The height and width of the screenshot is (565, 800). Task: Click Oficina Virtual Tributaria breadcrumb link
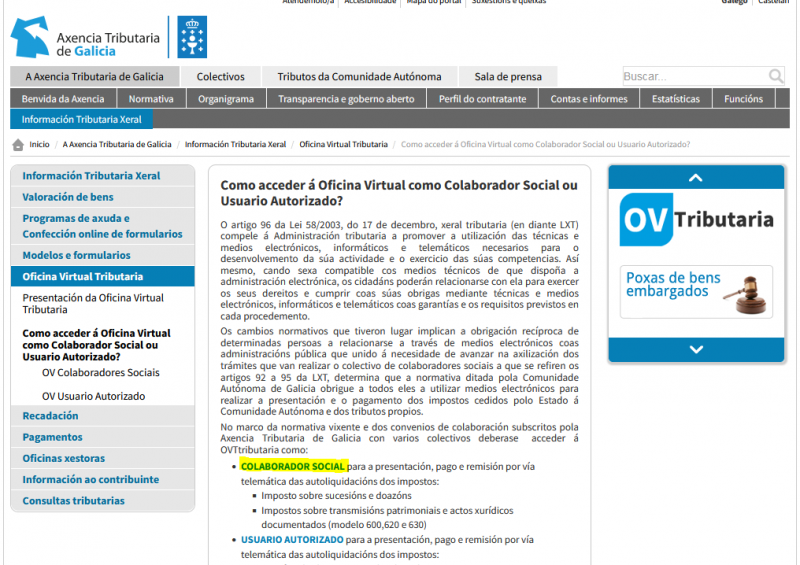343,144
